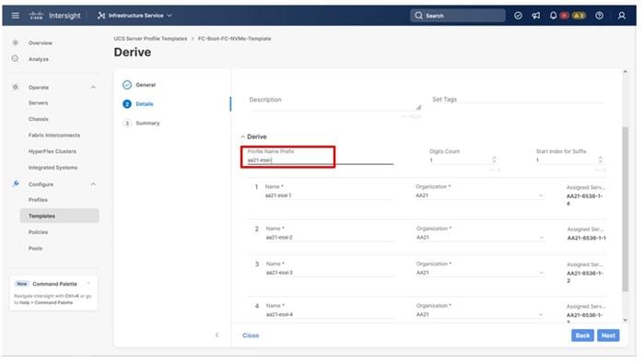This screenshot has height=363, width=644.
Task: Open Chassis under Operate
Action: point(39,119)
